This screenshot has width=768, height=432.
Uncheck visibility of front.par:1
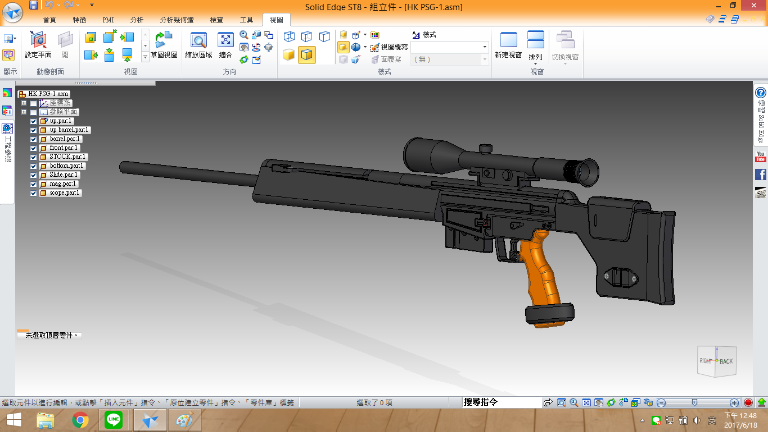click(x=33, y=148)
